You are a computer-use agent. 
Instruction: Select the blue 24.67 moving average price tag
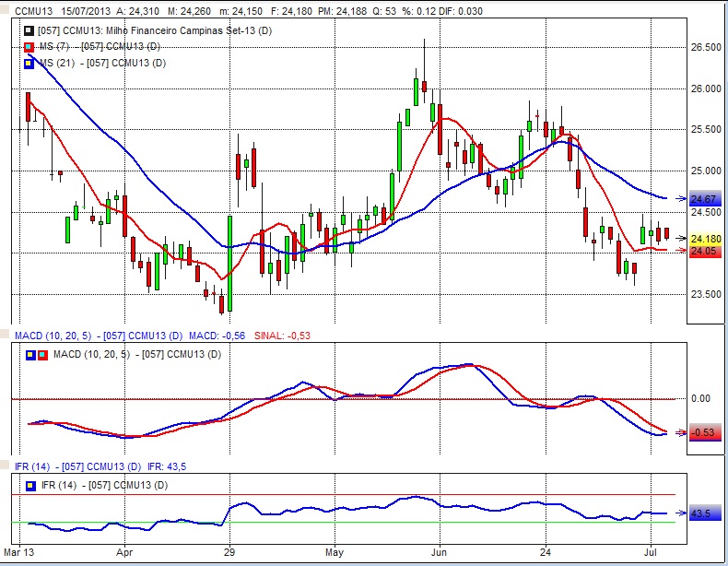click(x=703, y=199)
